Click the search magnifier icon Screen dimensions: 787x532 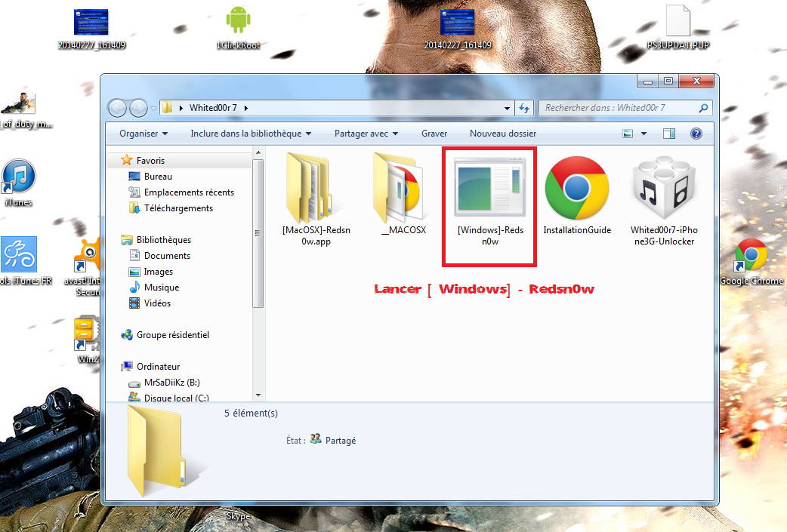(x=704, y=108)
